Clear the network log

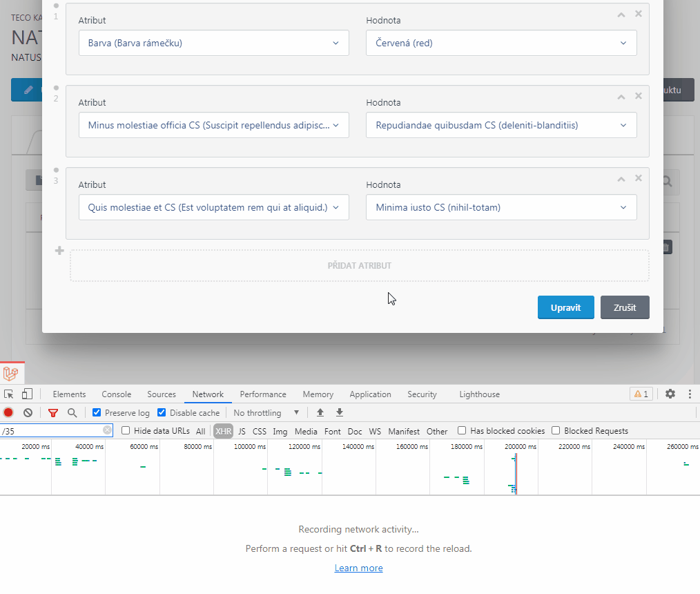pos(28,412)
